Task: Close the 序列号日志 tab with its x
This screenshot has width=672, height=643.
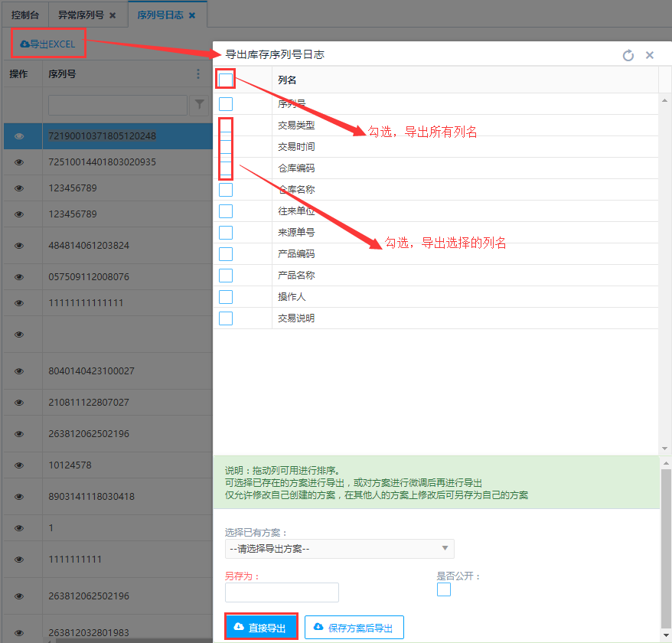Action: tap(192, 15)
